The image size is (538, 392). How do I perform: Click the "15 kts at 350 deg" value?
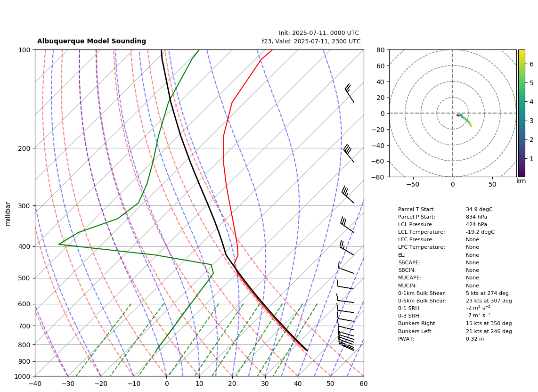489,324
